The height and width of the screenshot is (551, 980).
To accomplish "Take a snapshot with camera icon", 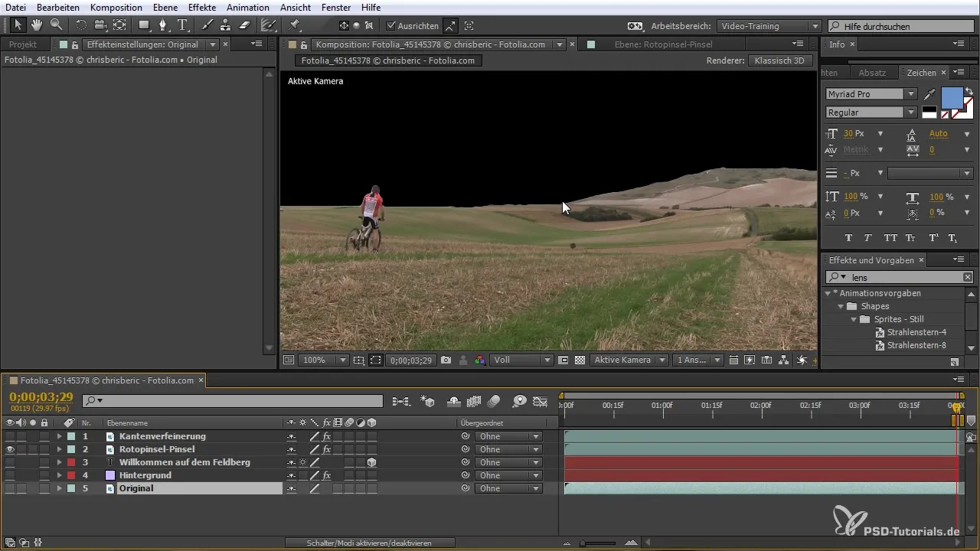I will [446, 360].
